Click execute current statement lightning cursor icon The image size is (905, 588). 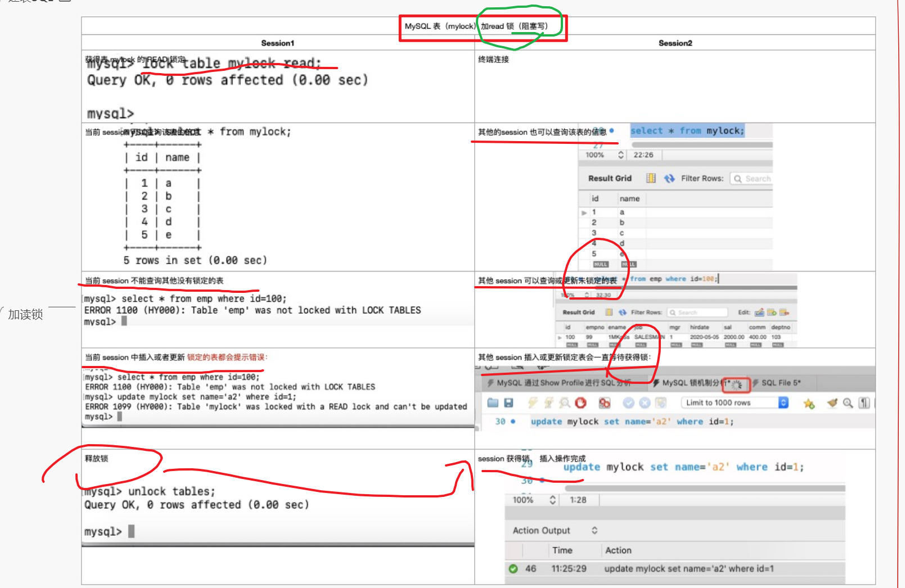(x=549, y=402)
